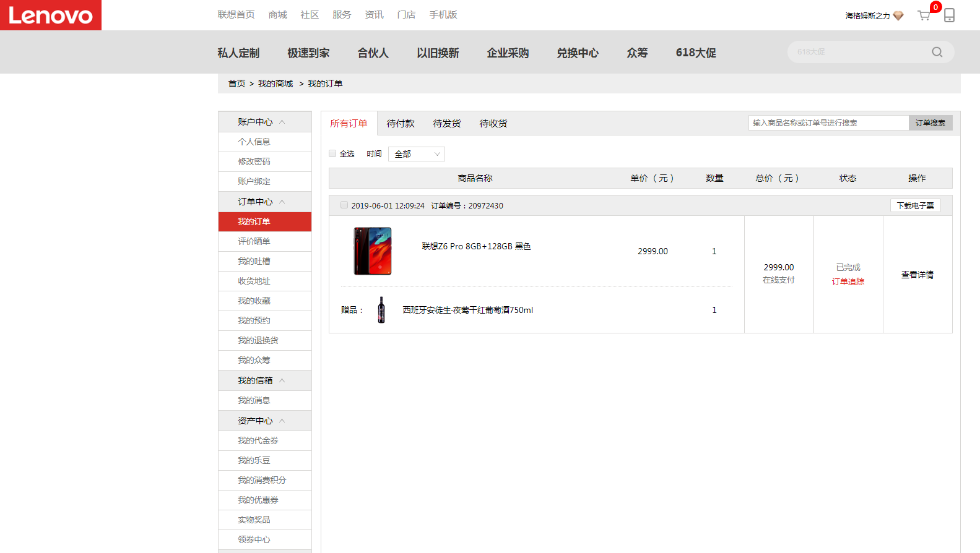Click 我的商城 in the breadcrumb
The width and height of the screenshot is (980, 553).
click(275, 84)
